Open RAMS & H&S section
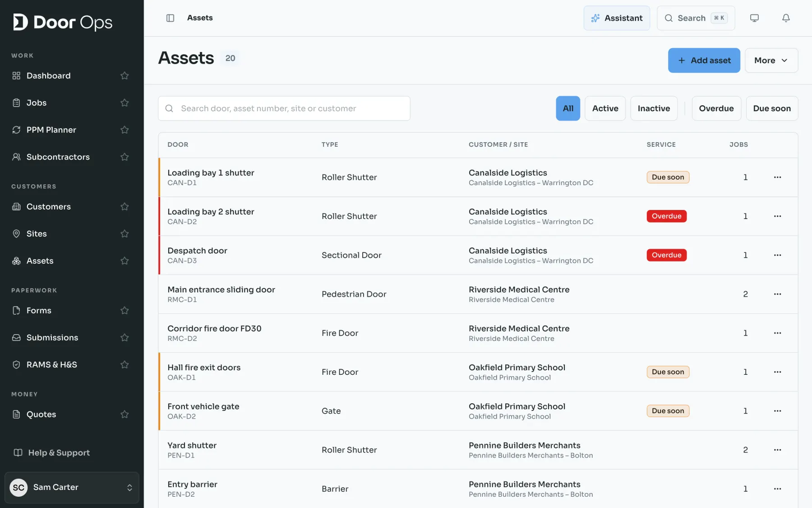 (x=51, y=365)
